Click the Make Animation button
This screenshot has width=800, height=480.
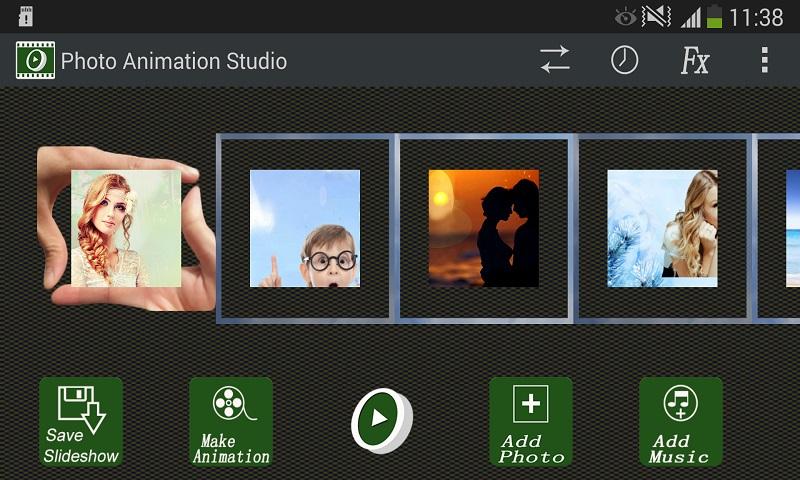click(x=231, y=422)
